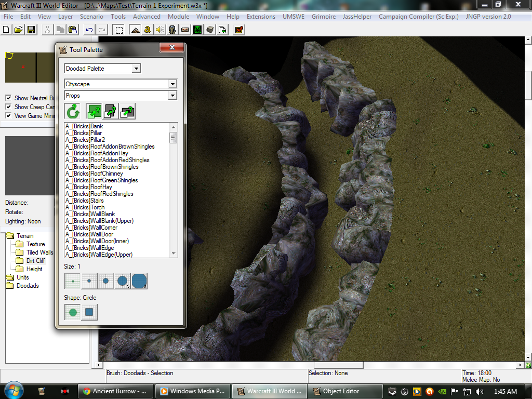Image resolution: width=532 pixels, height=399 pixels.
Task: Choose the second smallest brush size
Action: [89, 281]
